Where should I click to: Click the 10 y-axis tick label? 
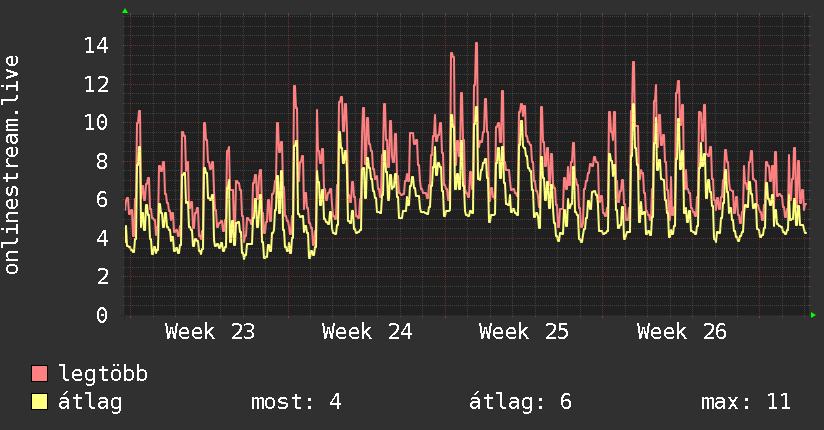coord(96,122)
